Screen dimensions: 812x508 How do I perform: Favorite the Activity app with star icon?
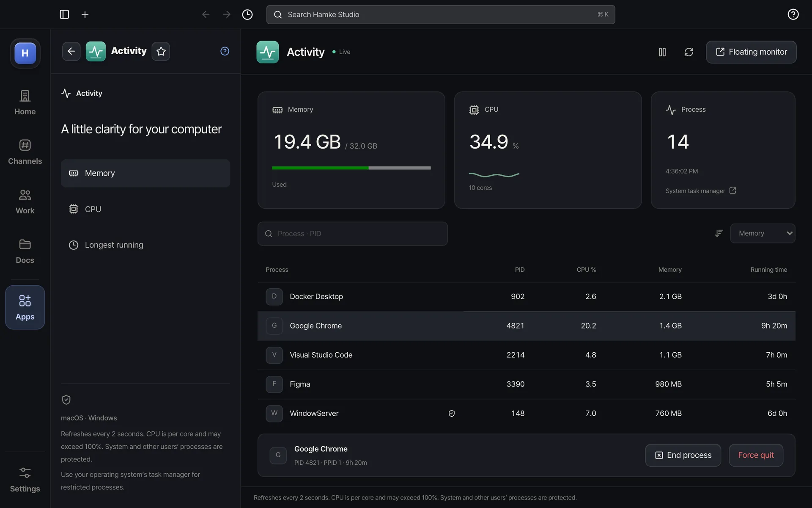click(x=161, y=51)
